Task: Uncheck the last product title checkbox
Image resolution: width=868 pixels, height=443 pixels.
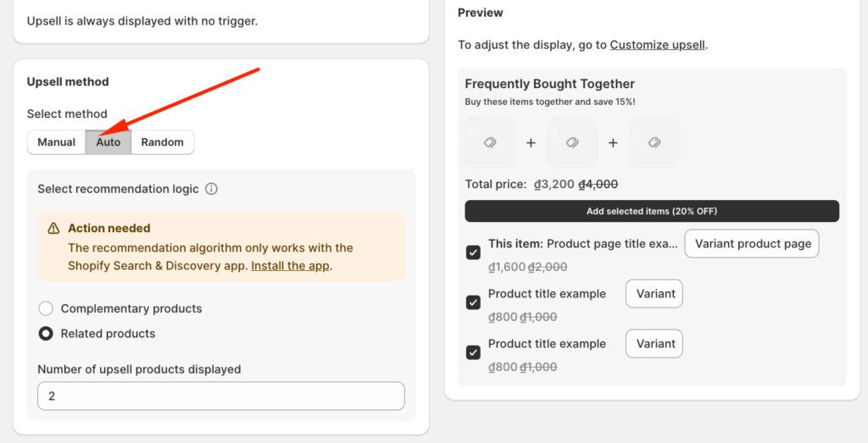Action: pyautogui.click(x=473, y=352)
